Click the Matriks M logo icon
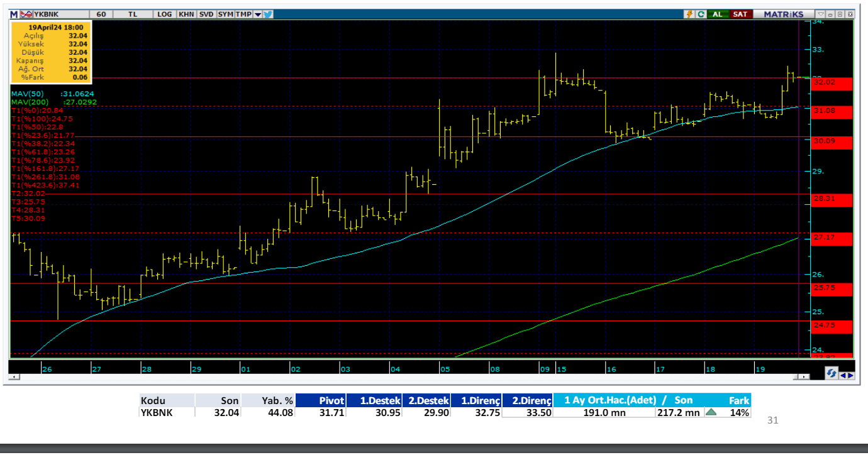868x455 pixels. (14, 14)
